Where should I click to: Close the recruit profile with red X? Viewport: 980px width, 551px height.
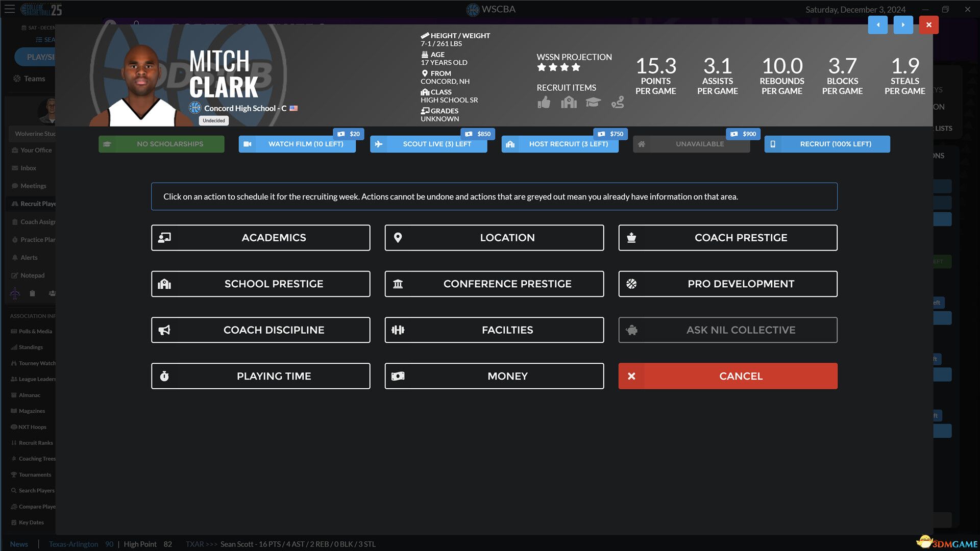[928, 24]
